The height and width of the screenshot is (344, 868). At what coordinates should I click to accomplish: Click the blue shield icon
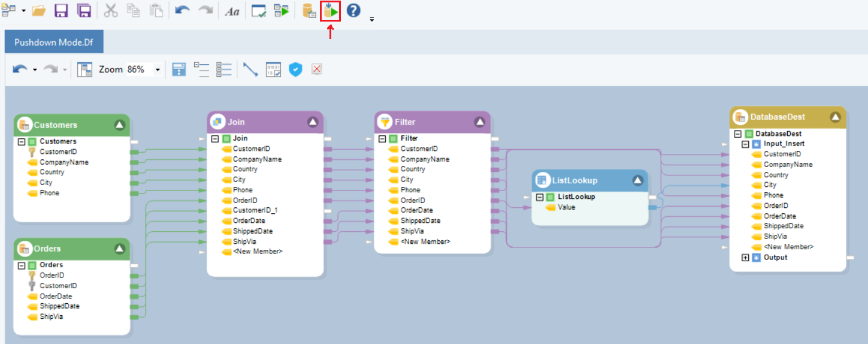295,70
